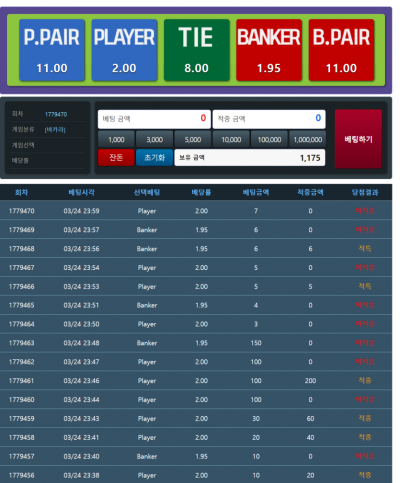Reset bet with the blue 초기화 button
400x483 pixels.
(154, 157)
